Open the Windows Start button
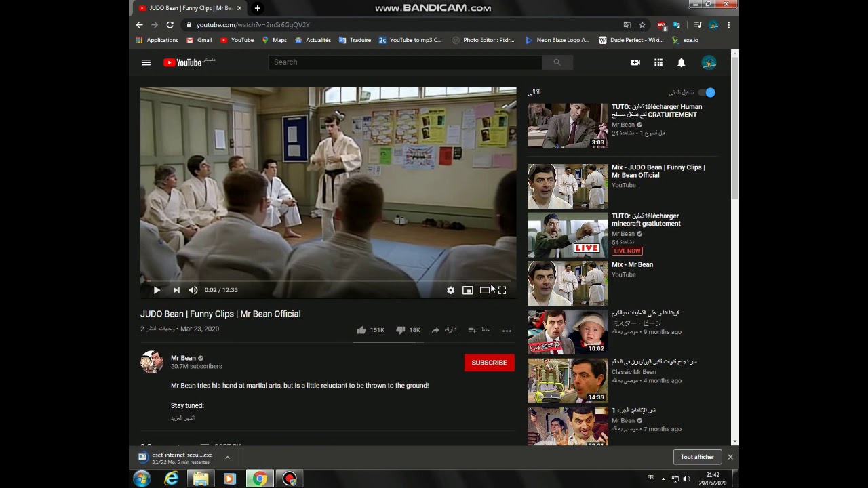Screen dimensions: 868x488 (x=142, y=479)
